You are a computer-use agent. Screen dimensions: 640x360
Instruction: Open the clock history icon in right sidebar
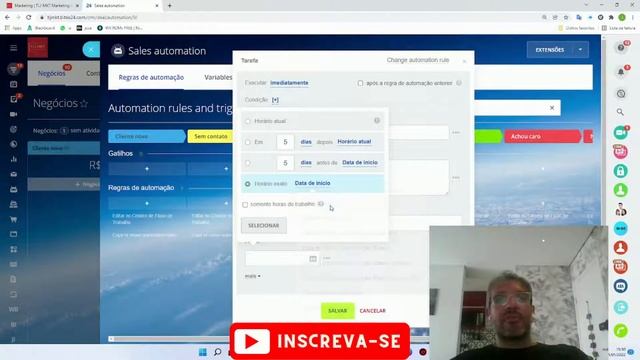[621, 93]
